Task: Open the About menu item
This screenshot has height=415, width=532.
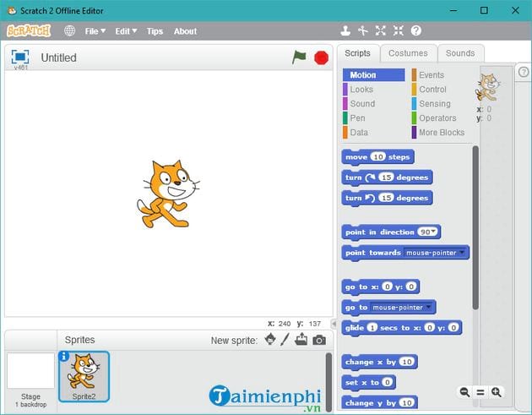Action: [185, 31]
